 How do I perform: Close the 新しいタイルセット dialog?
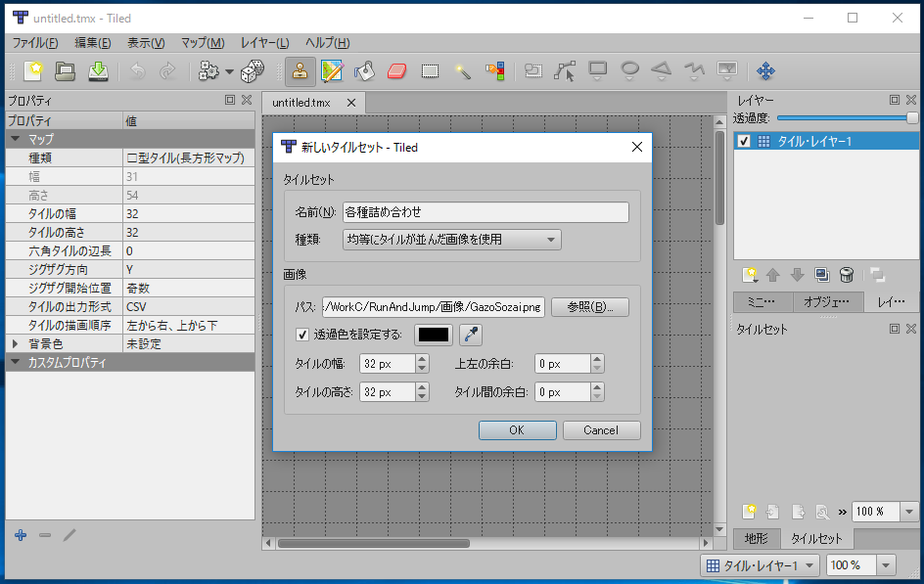637,147
